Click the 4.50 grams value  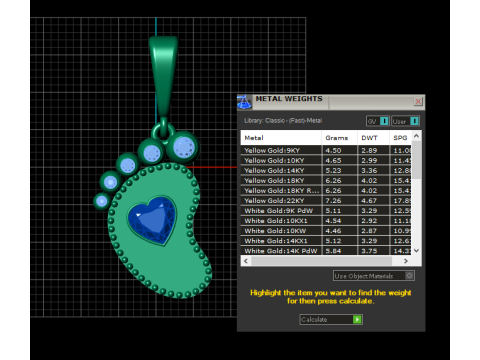(x=333, y=150)
